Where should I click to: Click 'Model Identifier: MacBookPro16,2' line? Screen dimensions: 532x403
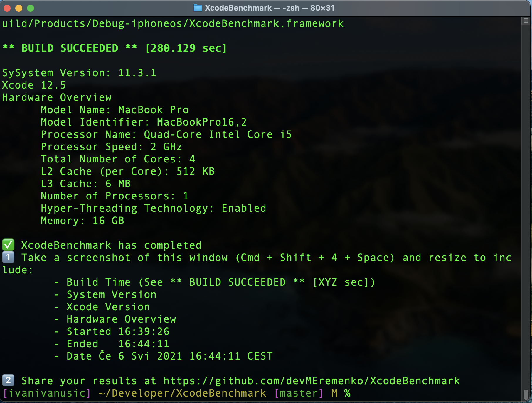tap(144, 122)
